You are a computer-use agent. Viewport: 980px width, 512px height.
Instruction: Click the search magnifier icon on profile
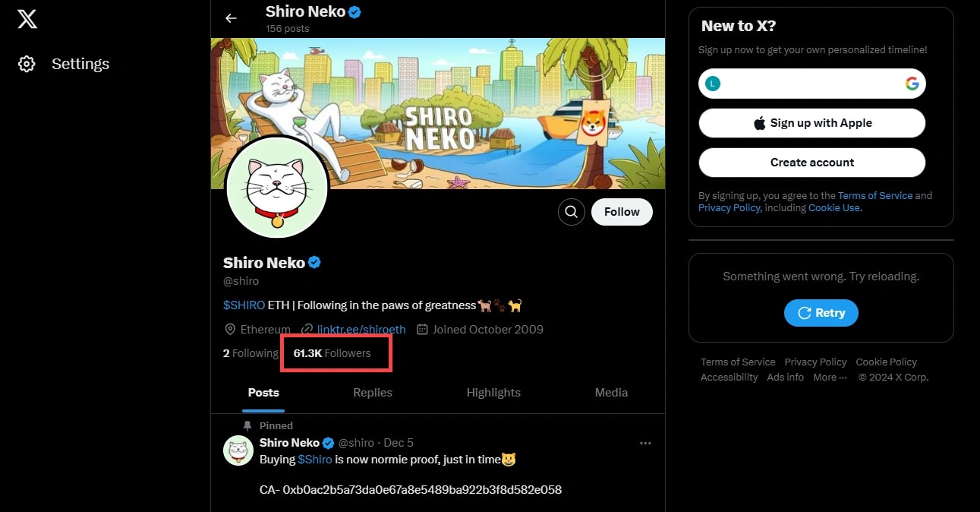coord(572,212)
